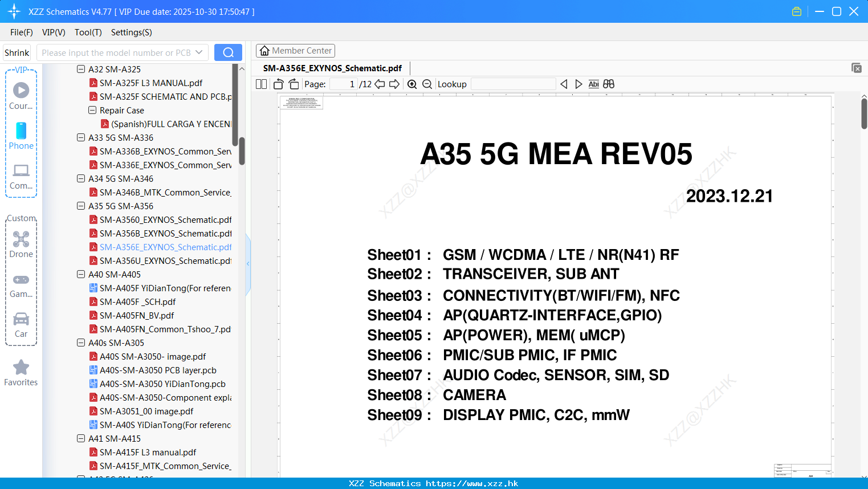Open A40S-SM-A3050 PCB layer.pcb

click(158, 370)
